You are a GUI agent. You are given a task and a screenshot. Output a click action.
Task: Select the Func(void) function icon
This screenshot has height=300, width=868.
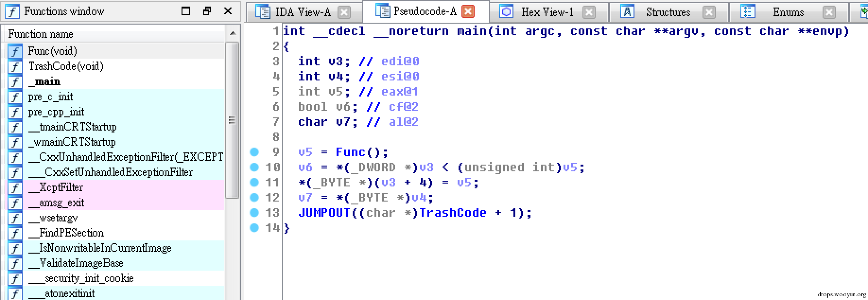click(15, 51)
